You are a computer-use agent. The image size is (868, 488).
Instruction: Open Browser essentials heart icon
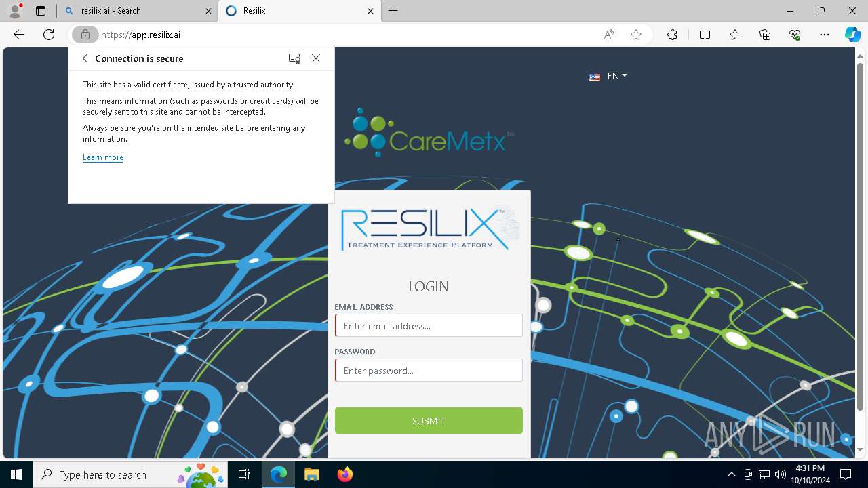[x=795, y=35]
